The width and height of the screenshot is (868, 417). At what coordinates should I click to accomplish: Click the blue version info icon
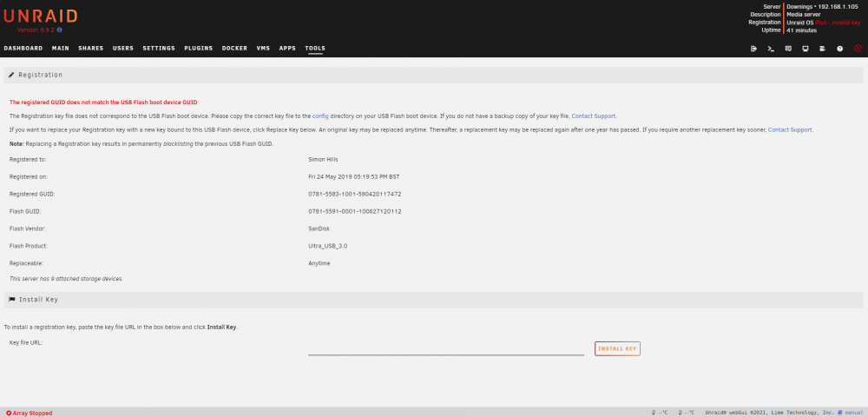(x=60, y=30)
